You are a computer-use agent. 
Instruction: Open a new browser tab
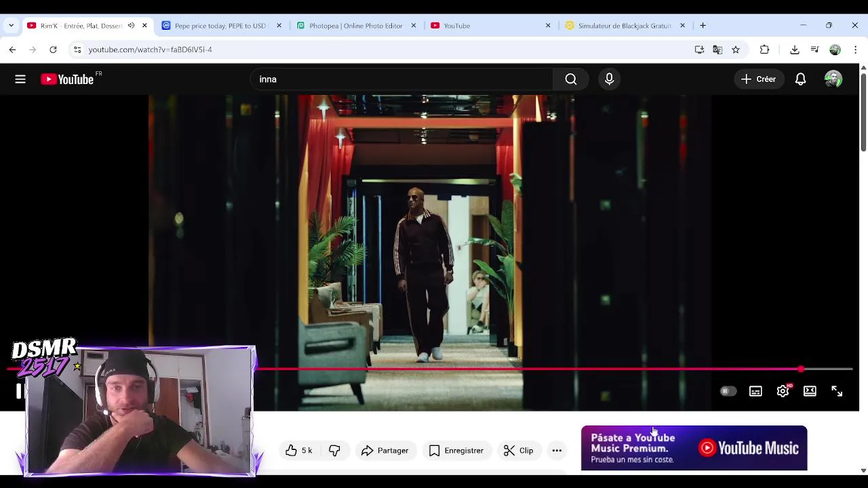point(703,26)
